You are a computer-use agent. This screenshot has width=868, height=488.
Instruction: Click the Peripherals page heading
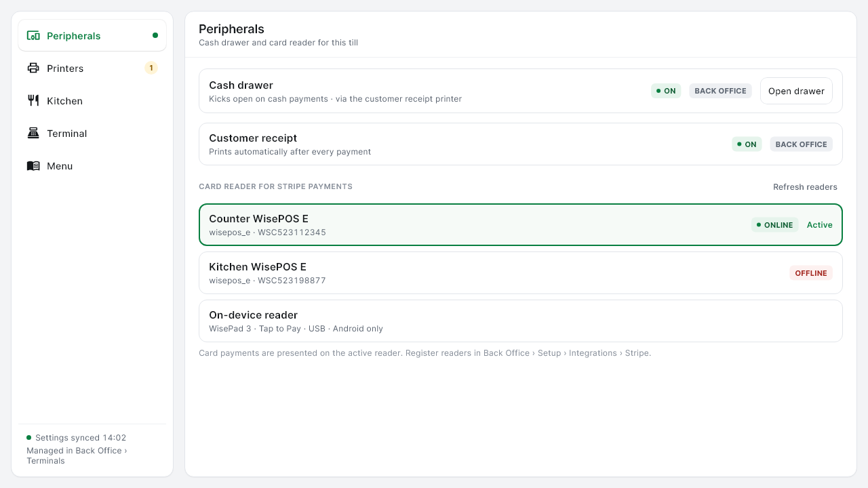pos(231,29)
